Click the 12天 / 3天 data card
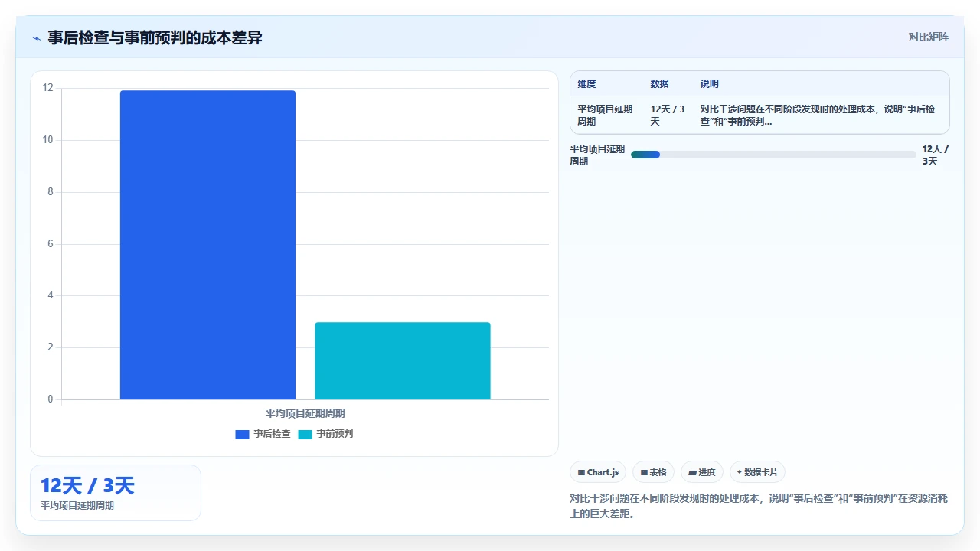The height and width of the screenshot is (551, 980). (x=116, y=493)
